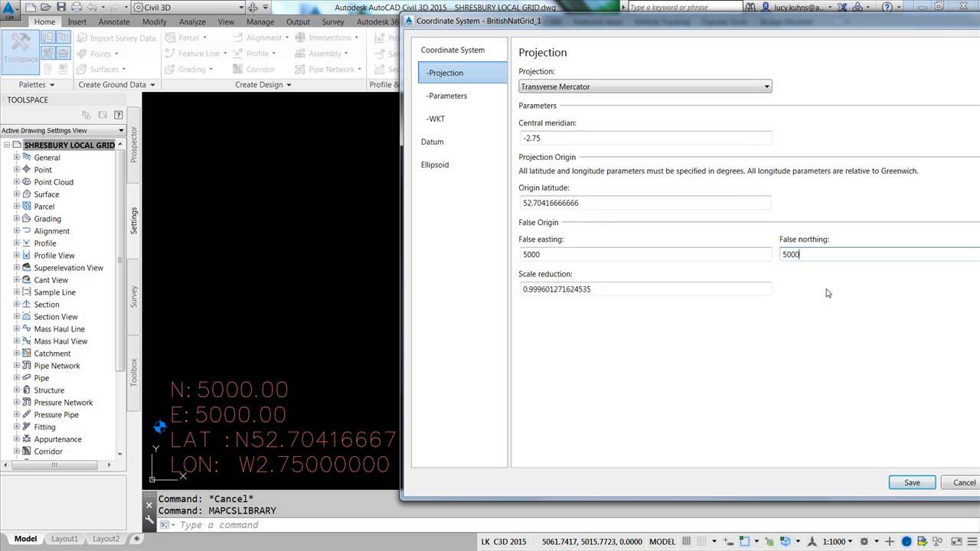Open the Civil 3D workspace dropdown
This screenshot has width=980, height=551.
pos(188,7)
